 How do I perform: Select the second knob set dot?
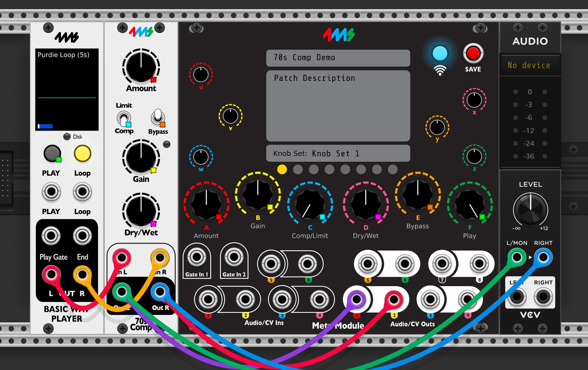point(298,169)
